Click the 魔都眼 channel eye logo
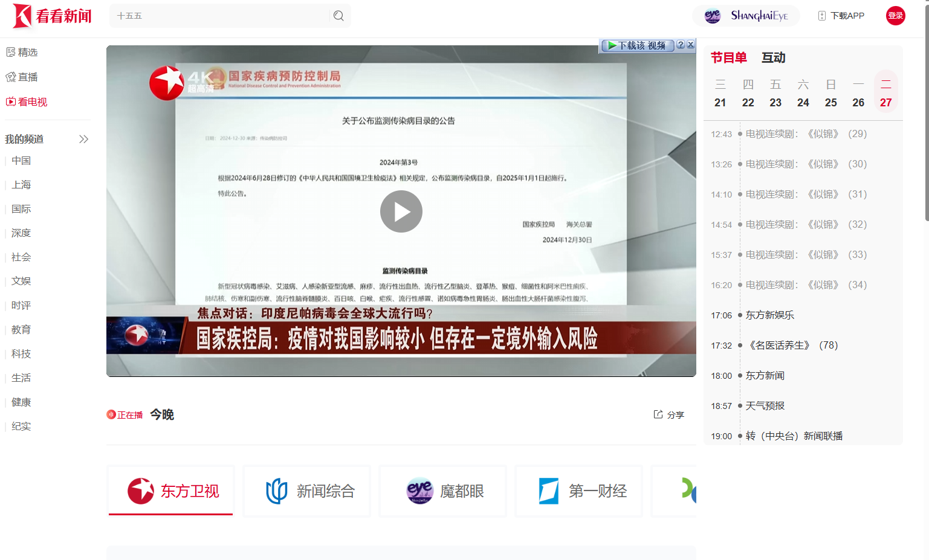929x560 pixels. [419, 491]
